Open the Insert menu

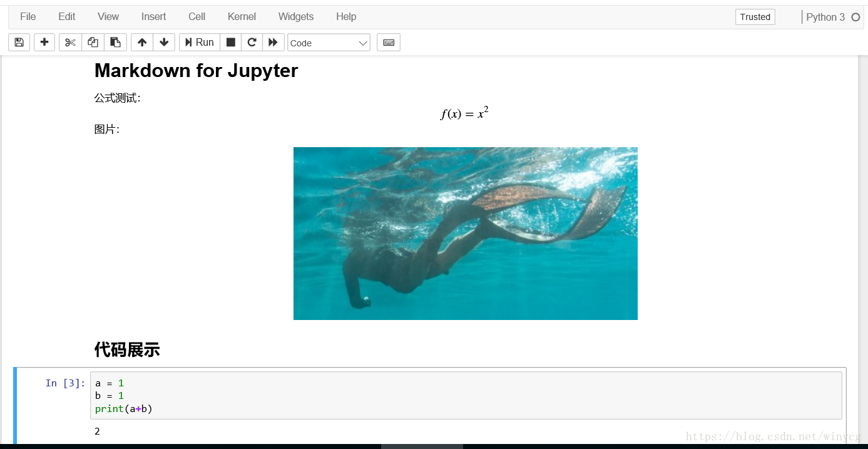click(153, 17)
